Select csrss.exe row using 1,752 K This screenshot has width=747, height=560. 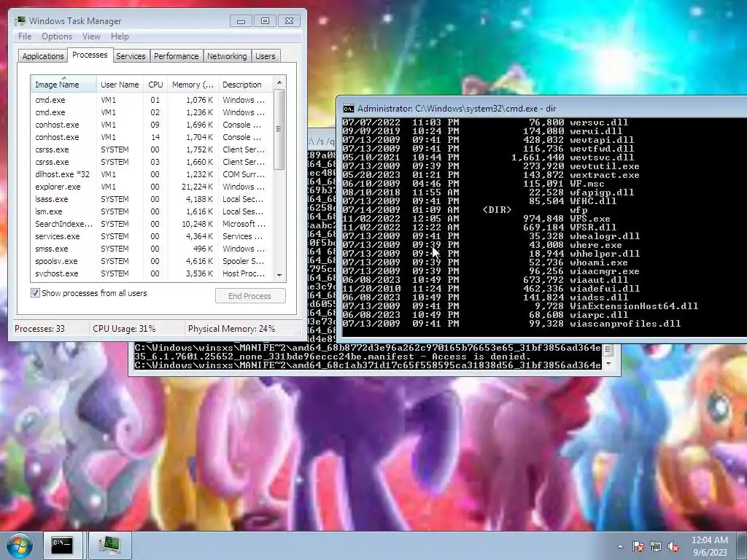click(152, 149)
